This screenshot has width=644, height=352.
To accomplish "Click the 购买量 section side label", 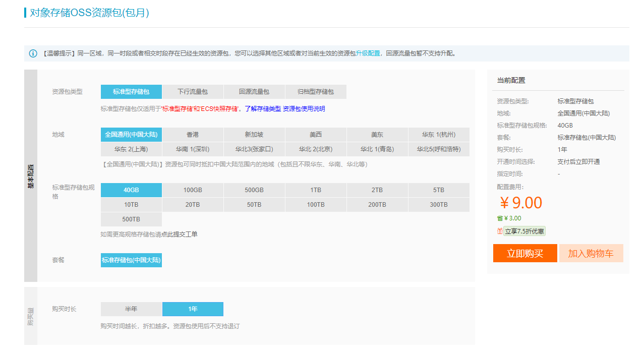I will click(31, 316).
